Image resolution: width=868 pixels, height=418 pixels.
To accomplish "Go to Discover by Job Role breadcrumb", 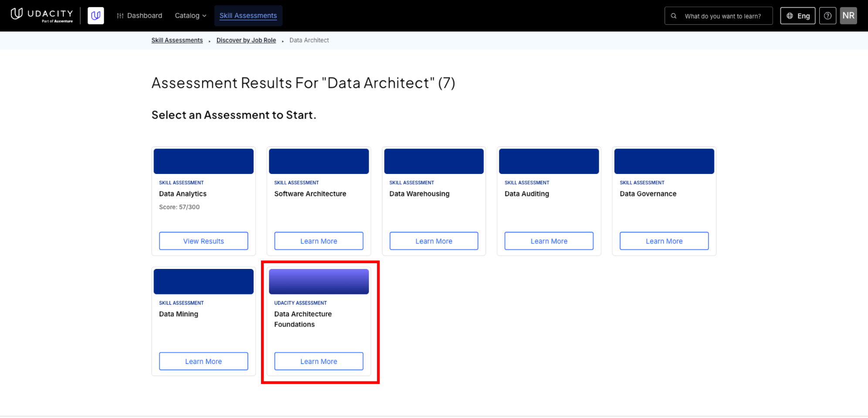I will pos(246,40).
